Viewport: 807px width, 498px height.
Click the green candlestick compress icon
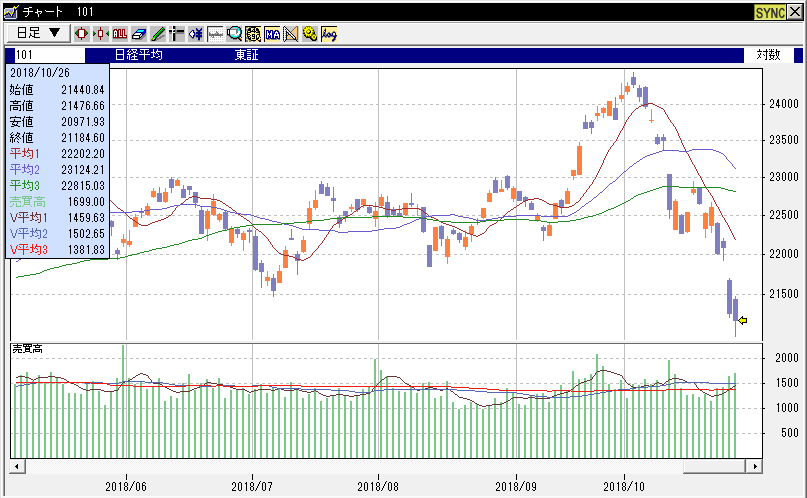[101, 33]
